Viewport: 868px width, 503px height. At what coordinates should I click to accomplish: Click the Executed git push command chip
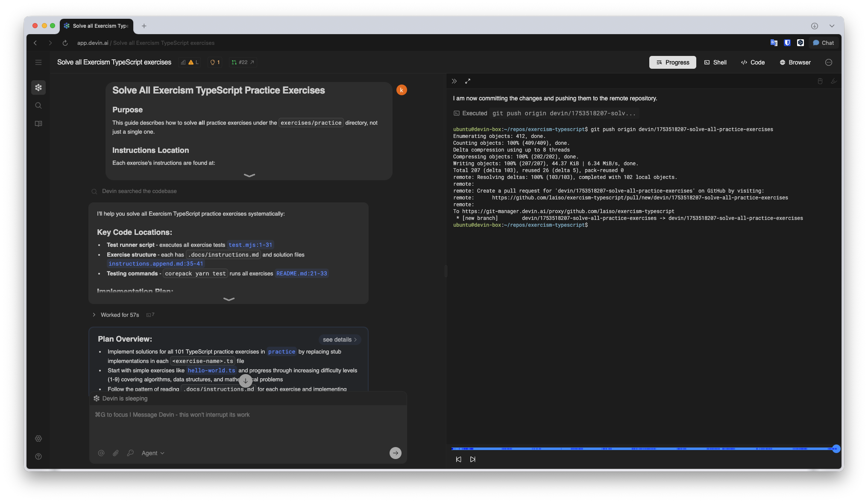coord(545,113)
